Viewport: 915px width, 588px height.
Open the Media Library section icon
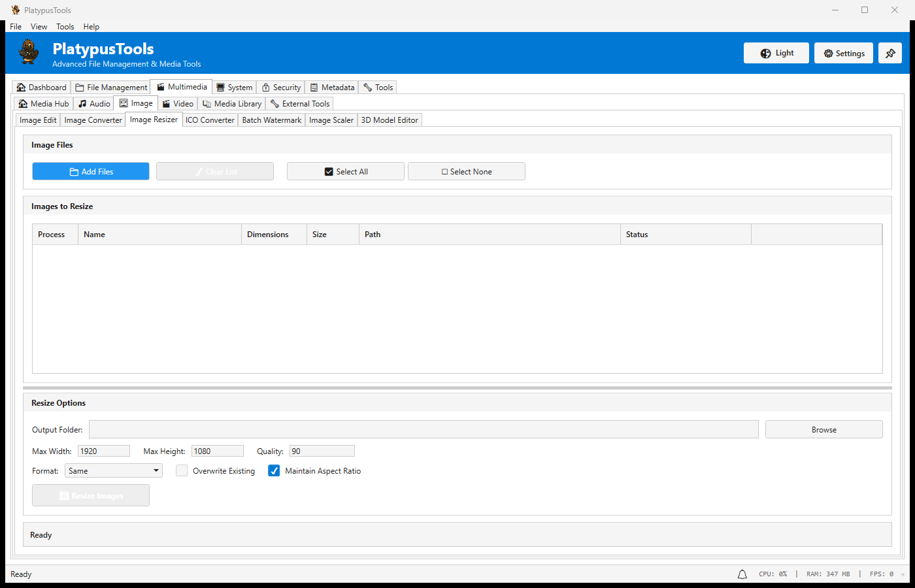(x=208, y=103)
